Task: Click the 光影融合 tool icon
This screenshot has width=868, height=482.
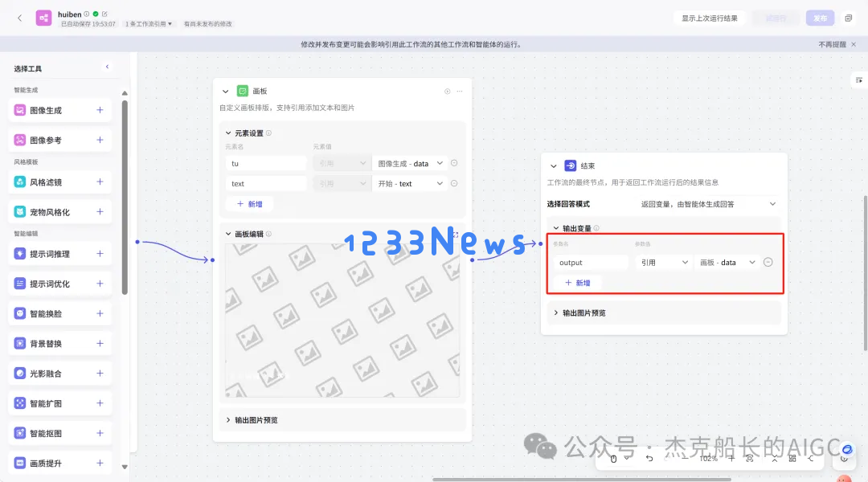Action: point(20,374)
